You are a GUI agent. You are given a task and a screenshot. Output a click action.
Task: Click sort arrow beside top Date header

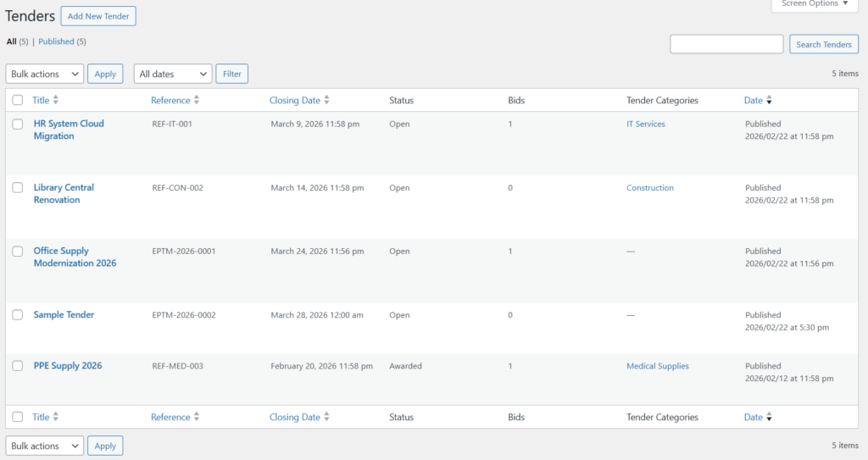(769, 100)
